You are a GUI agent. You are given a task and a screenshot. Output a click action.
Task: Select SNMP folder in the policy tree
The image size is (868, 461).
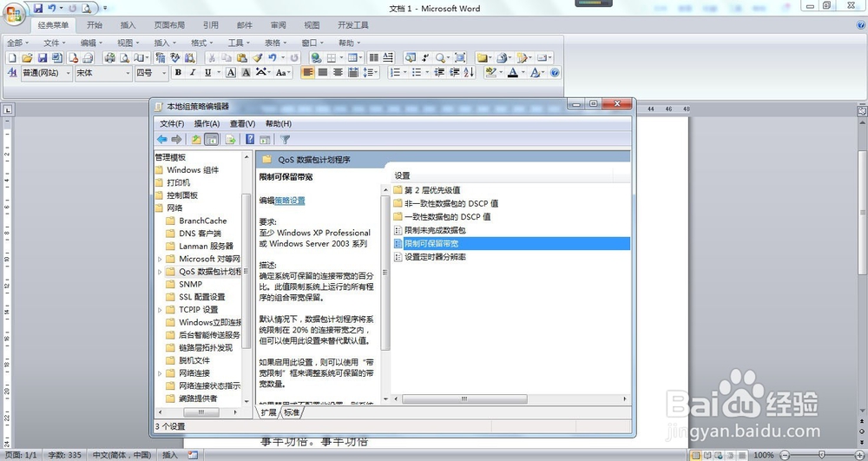point(190,285)
